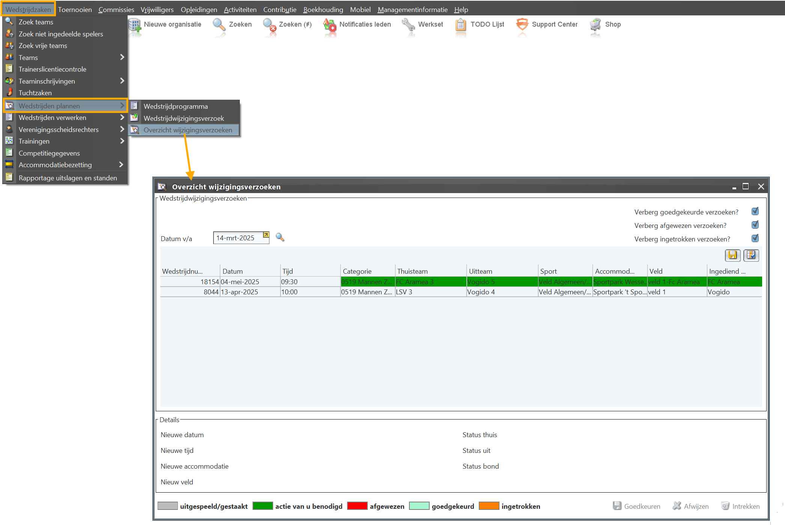Open the date picker for Datum v/a
The width and height of the screenshot is (785, 532).
[266, 235]
